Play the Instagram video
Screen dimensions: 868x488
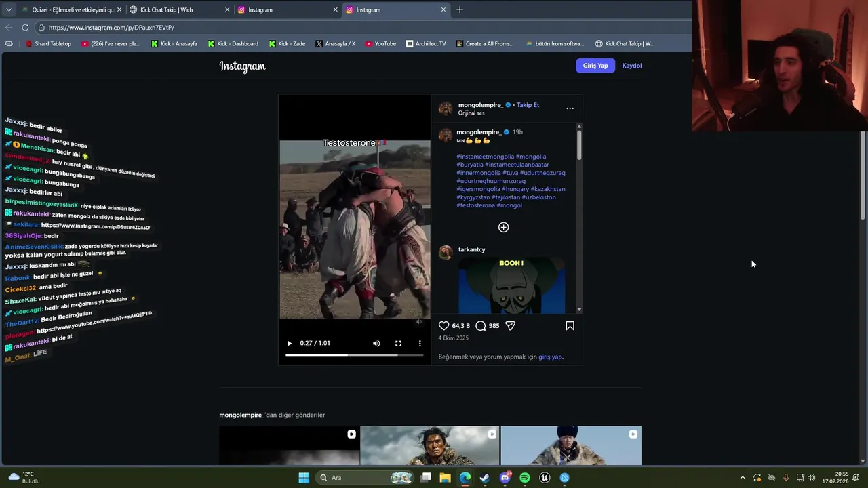(x=290, y=343)
